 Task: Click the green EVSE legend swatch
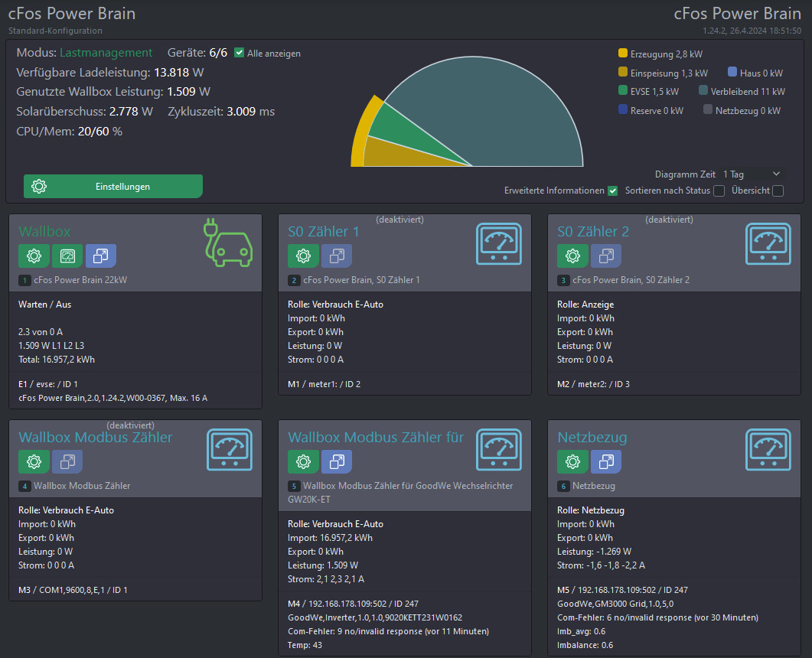tap(623, 91)
